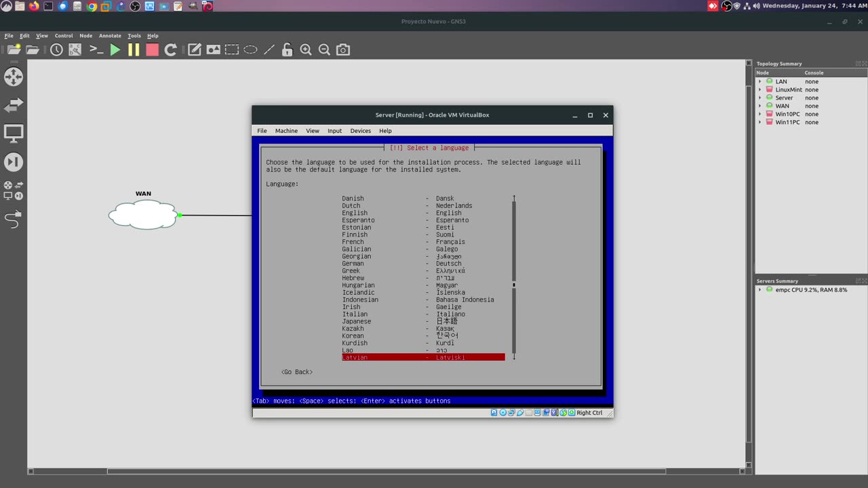This screenshot has width=868, height=488.
Task: Open VirtualBox Devices menu
Action: point(360,131)
